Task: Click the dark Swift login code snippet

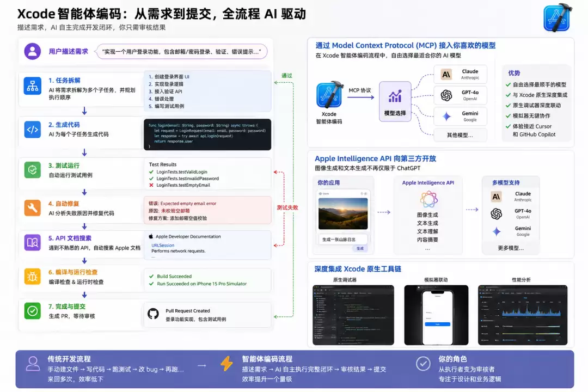Action: click(207, 134)
